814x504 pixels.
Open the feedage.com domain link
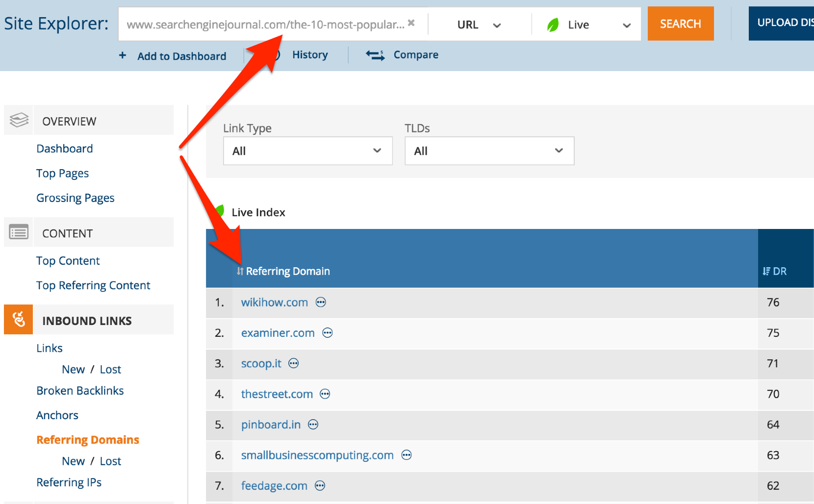274,486
